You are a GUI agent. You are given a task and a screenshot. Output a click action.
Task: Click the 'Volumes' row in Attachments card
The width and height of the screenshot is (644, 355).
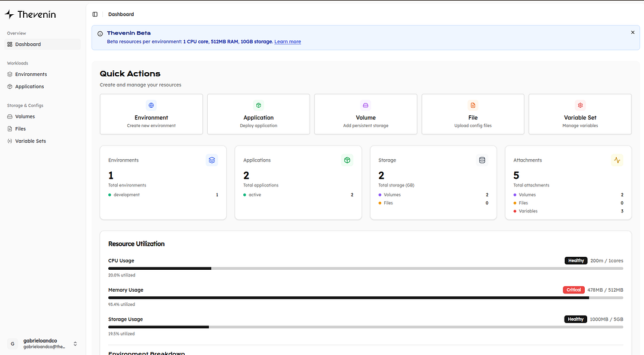pos(568,195)
